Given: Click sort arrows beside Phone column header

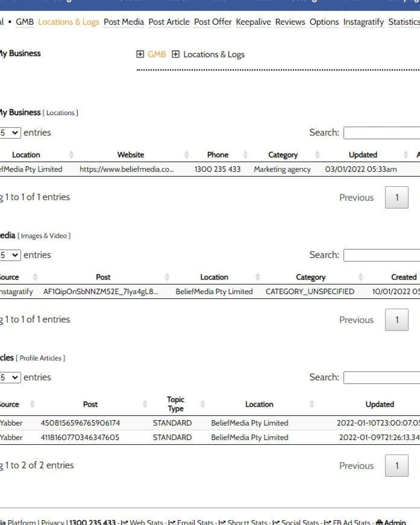Looking at the screenshot, I should tap(246, 154).
